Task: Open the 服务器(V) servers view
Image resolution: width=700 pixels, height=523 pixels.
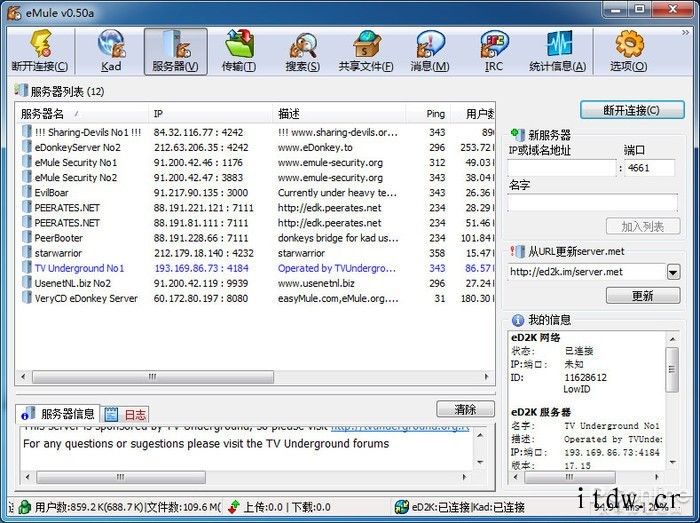Action: (x=175, y=51)
